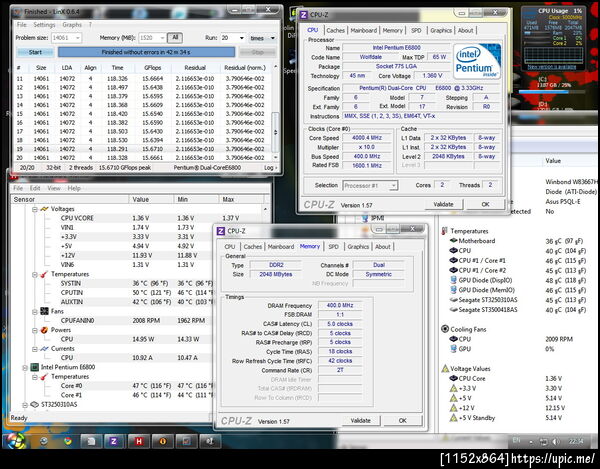Collapse the Currents node in HWMonitor

pyautogui.click(x=34, y=349)
